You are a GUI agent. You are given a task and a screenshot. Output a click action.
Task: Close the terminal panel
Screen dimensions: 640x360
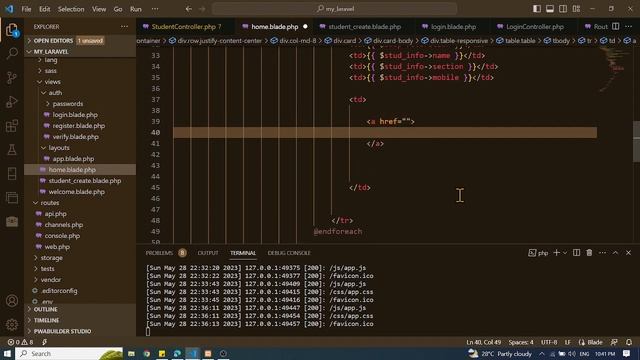[629, 253]
